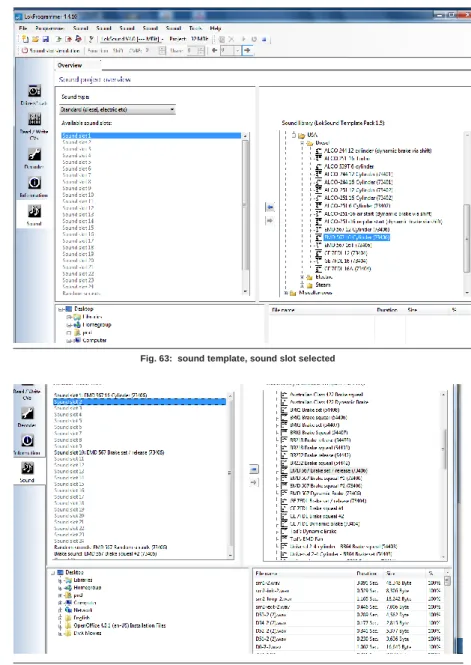Screen dimensions: 471x665
Task: Click Size column header in lower screenshot
Action: click(390, 573)
